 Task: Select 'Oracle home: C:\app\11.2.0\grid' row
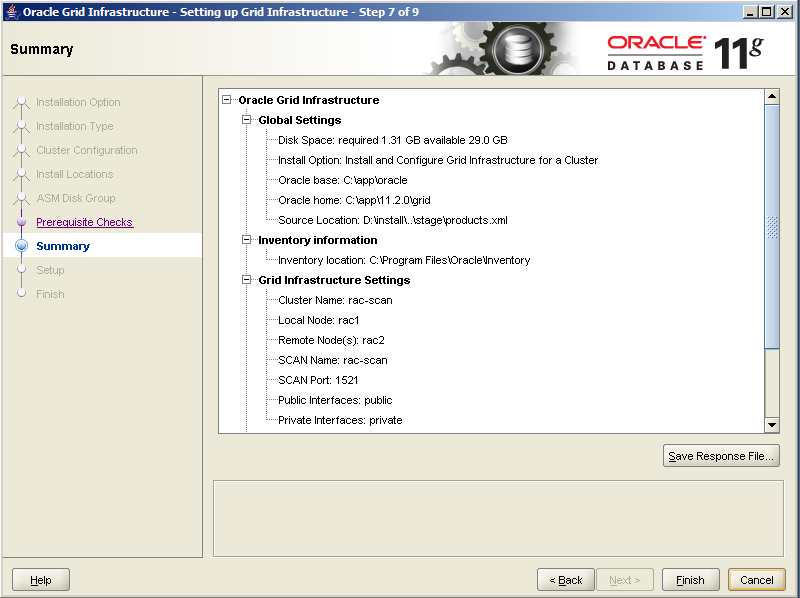(x=355, y=200)
